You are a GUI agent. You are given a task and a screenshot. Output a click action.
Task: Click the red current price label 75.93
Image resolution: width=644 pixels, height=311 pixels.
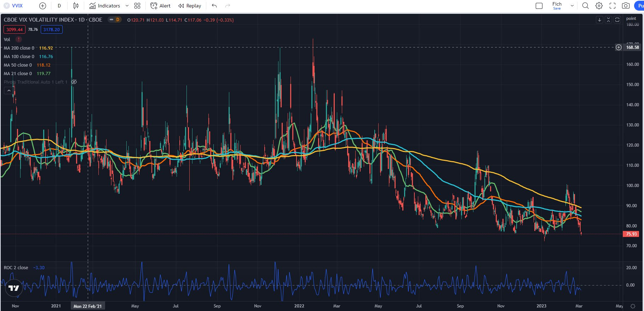(x=631, y=234)
